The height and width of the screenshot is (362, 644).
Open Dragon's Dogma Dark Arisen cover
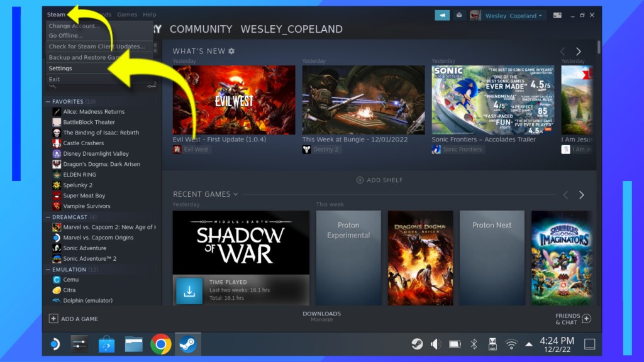coord(420,258)
